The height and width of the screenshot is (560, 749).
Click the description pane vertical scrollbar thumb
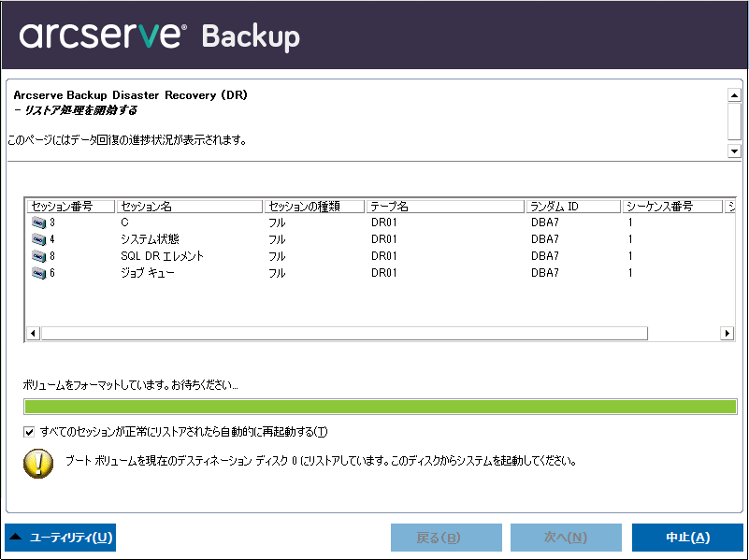[x=734, y=121]
